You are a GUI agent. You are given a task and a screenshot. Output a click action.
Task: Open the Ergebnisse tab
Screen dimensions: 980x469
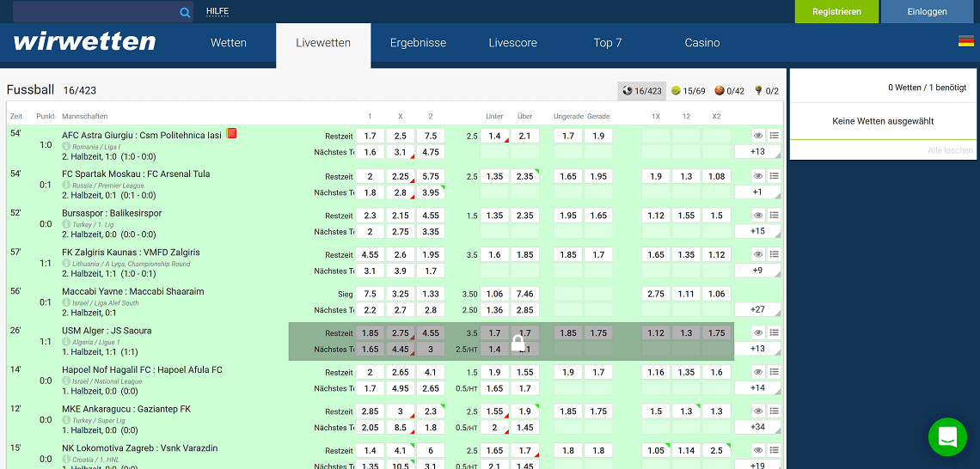coord(418,43)
